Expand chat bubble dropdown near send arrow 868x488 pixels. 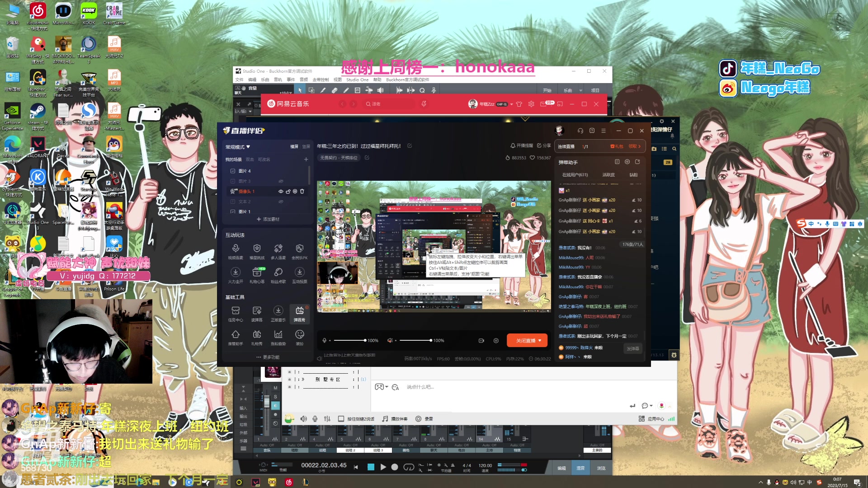(651, 406)
